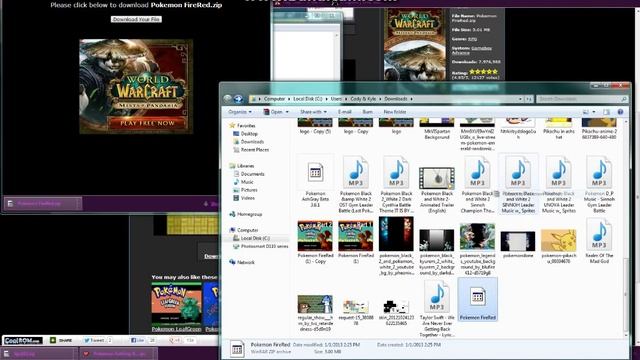Click Users in the address breadcrumb
The height and width of the screenshot is (360, 640).
[336, 99]
